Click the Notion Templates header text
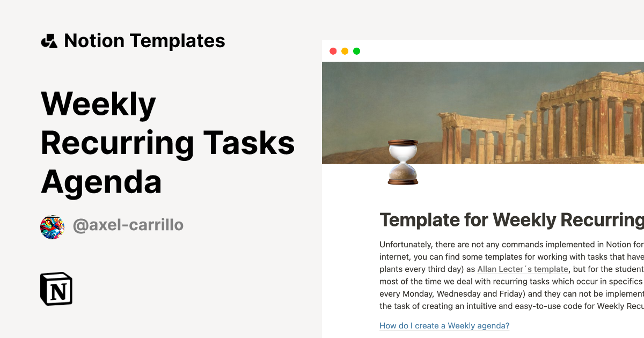 pyautogui.click(x=145, y=40)
